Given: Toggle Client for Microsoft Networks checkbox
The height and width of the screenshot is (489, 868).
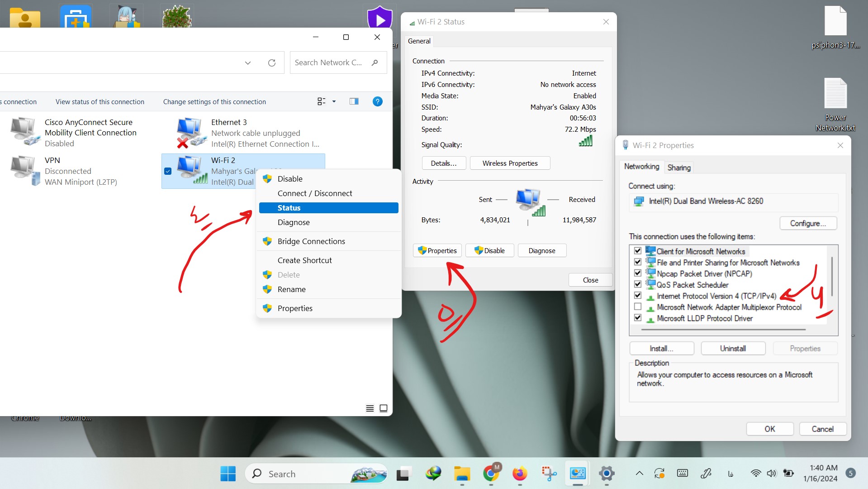Looking at the screenshot, I should pyautogui.click(x=637, y=251).
